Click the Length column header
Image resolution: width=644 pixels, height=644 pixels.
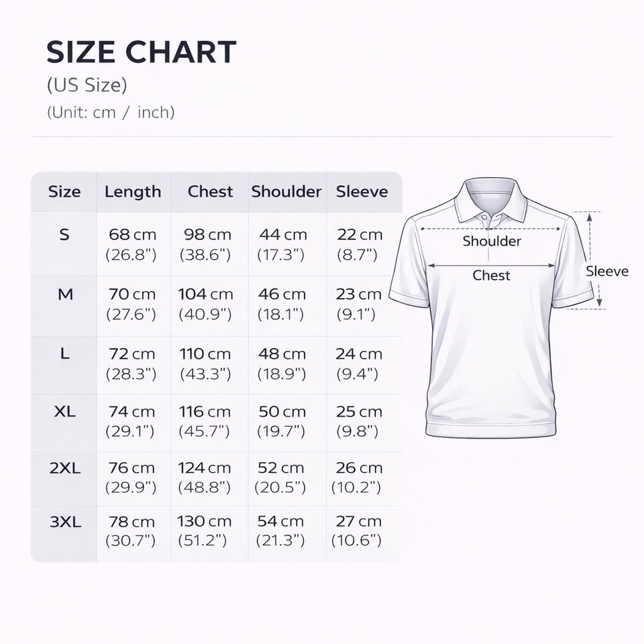(x=133, y=192)
